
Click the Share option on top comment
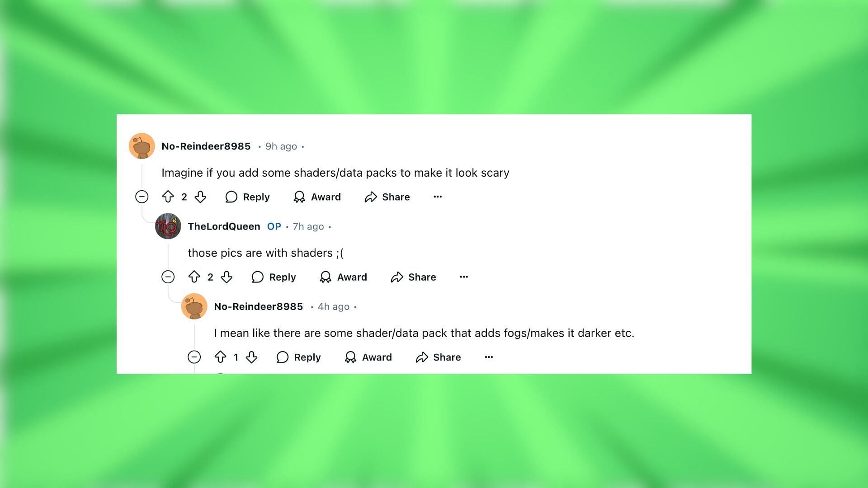coord(387,197)
